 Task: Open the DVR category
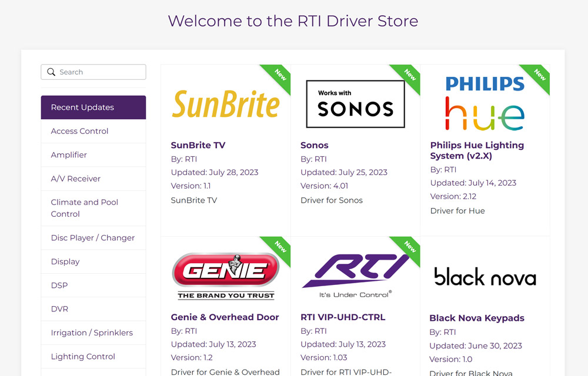(93, 309)
